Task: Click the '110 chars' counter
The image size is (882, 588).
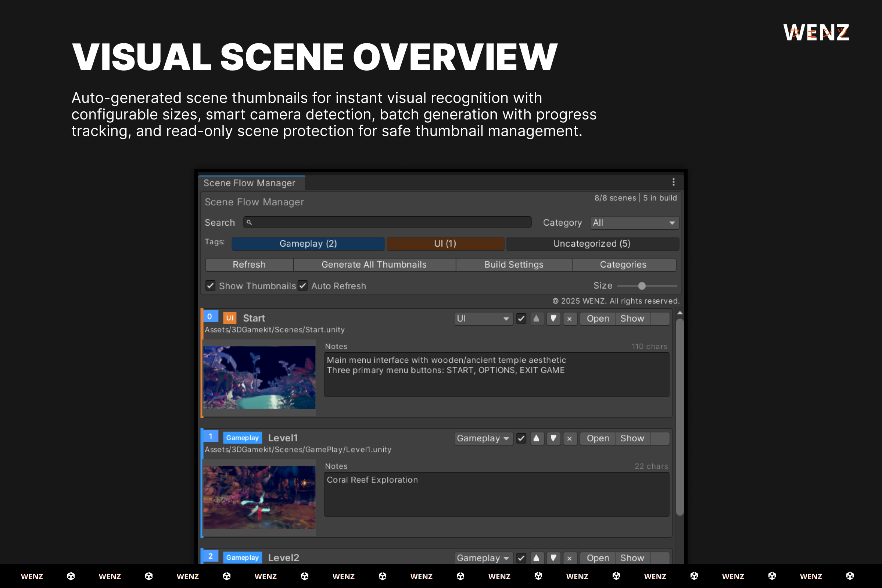Action: coord(649,347)
